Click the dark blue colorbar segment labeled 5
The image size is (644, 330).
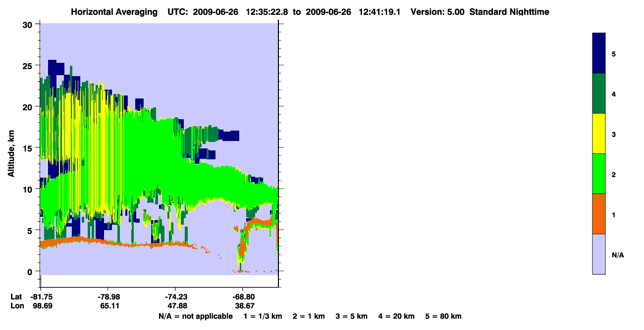point(599,53)
